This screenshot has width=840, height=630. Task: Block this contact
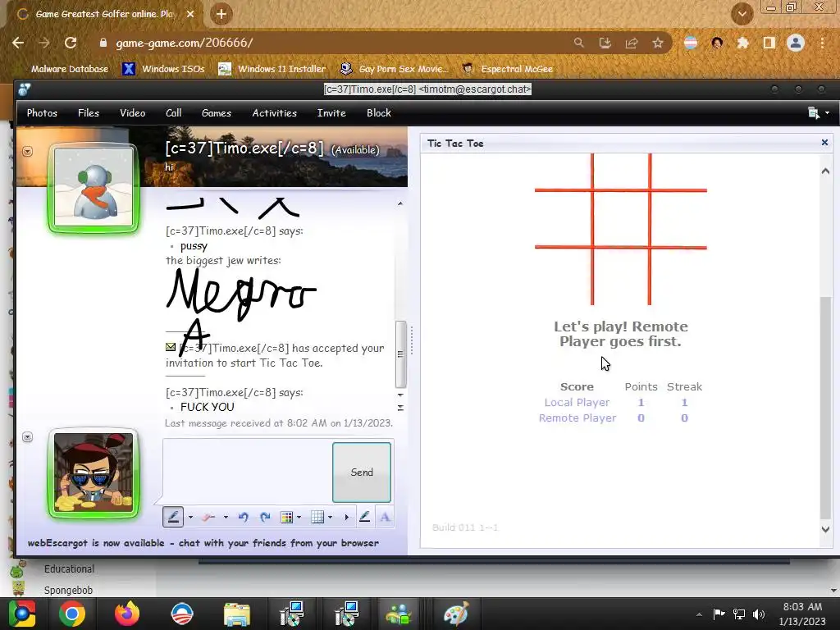coord(379,113)
